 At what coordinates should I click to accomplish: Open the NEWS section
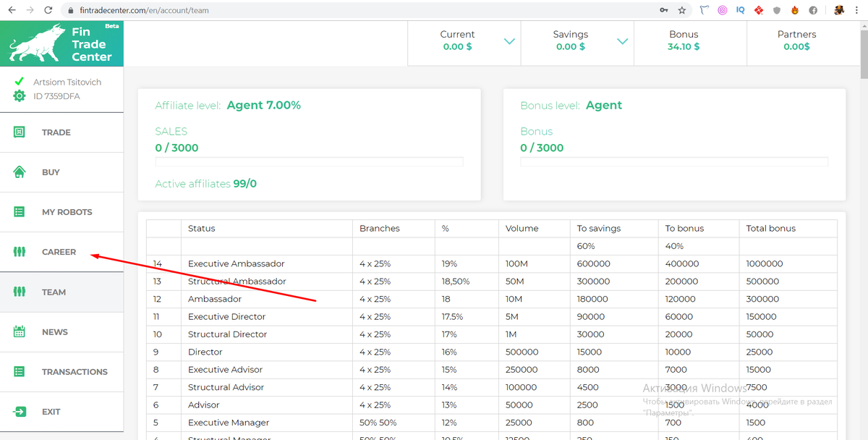(x=61, y=331)
